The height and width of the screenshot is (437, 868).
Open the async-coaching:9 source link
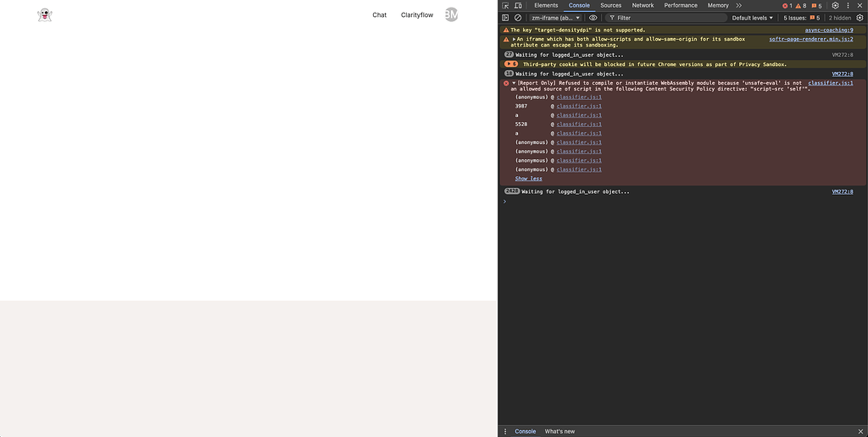point(829,30)
